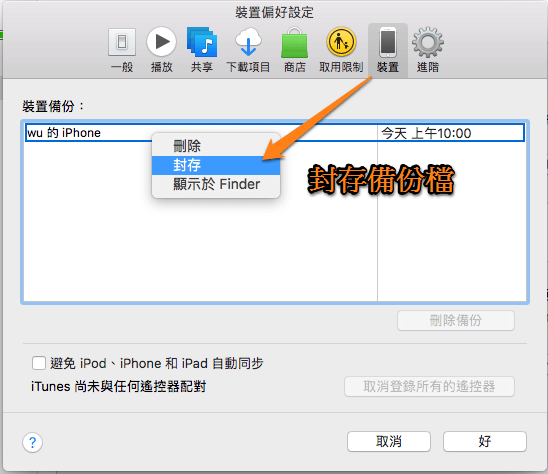The image size is (548, 474).
Task: Open the 一般 (General) preferences icon
Action: tap(122, 43)
